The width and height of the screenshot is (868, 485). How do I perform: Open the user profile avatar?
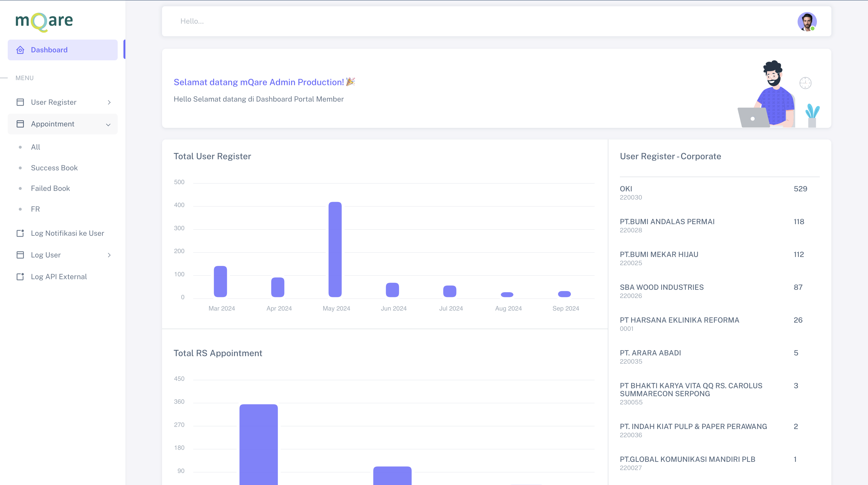pos(806,22)
